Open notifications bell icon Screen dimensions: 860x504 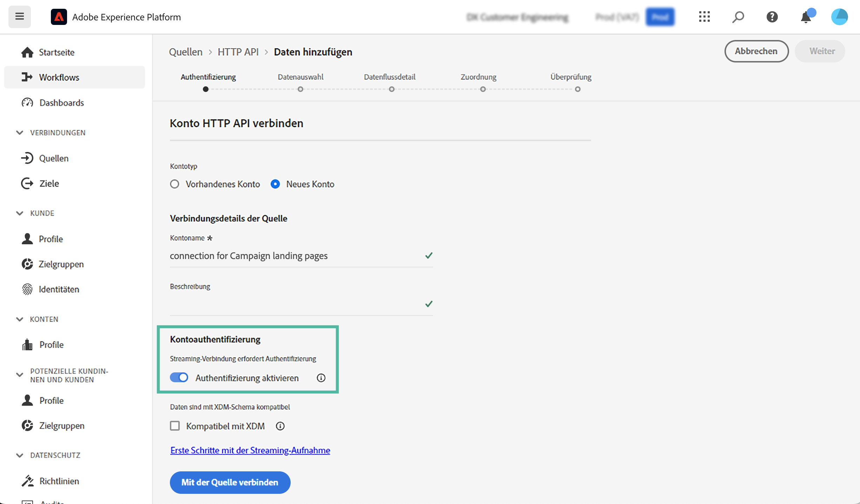806,17
